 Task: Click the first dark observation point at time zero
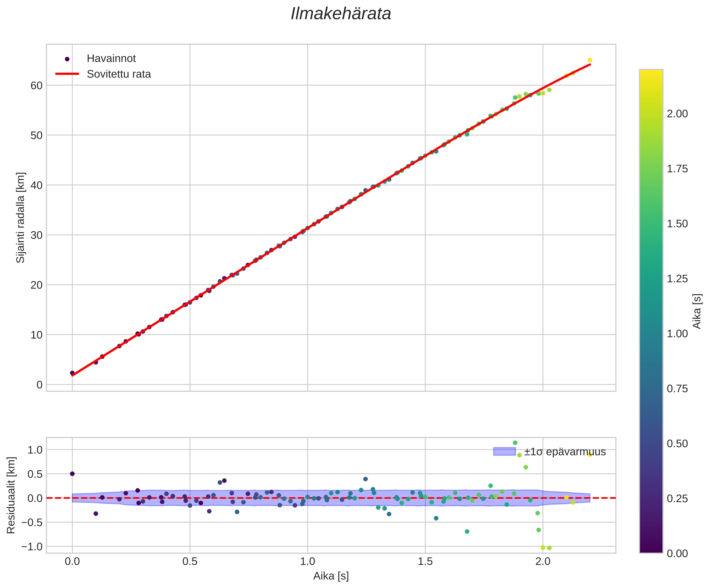72,373
